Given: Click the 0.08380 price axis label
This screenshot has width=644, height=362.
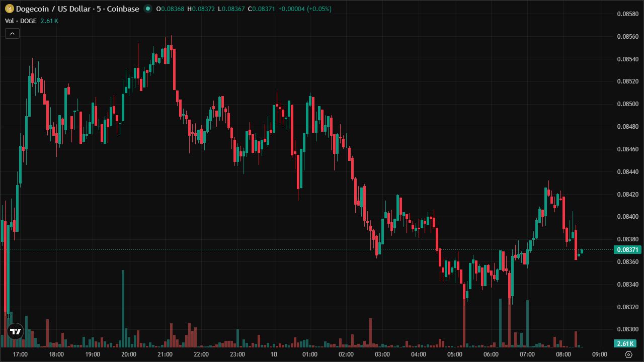Looking at the screenshot, I should 627,239.
